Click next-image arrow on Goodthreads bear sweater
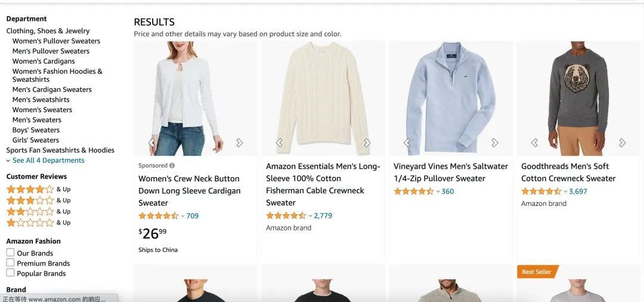This screenshot has width=644, height=302. pyautogui.click(x=622, y=143)
